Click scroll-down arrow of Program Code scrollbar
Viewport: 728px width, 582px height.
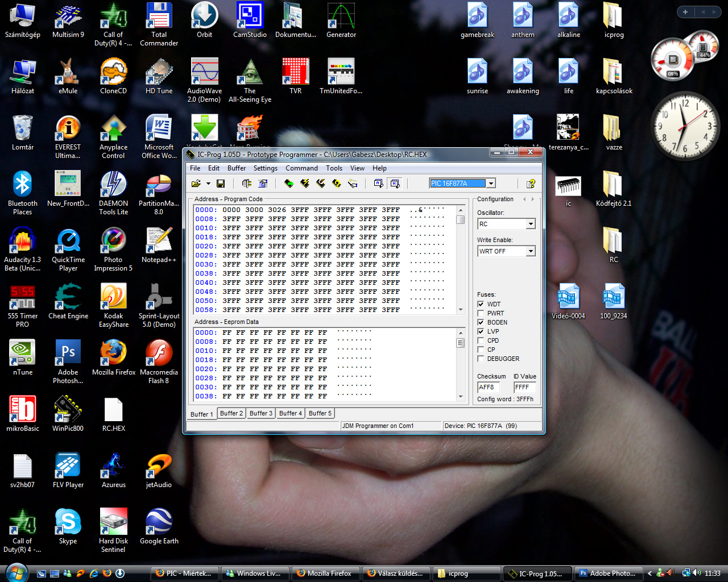[x=461, y=310]
